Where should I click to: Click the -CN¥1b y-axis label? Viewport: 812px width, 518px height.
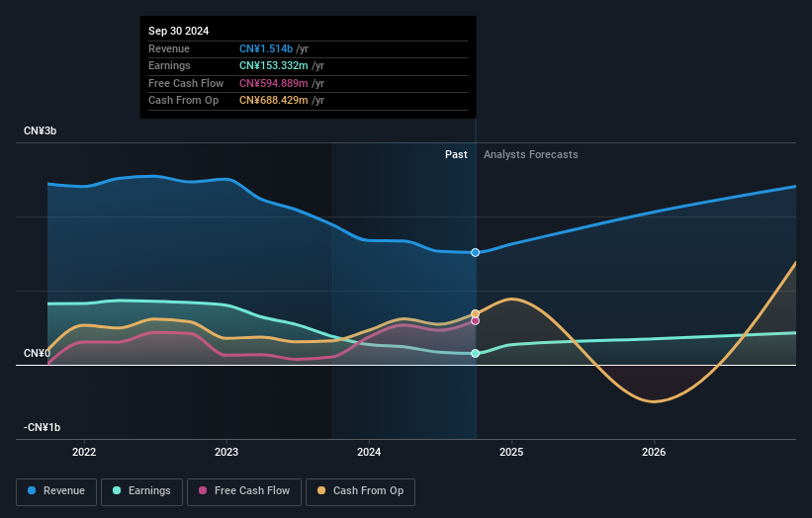[x=43, y=427]
